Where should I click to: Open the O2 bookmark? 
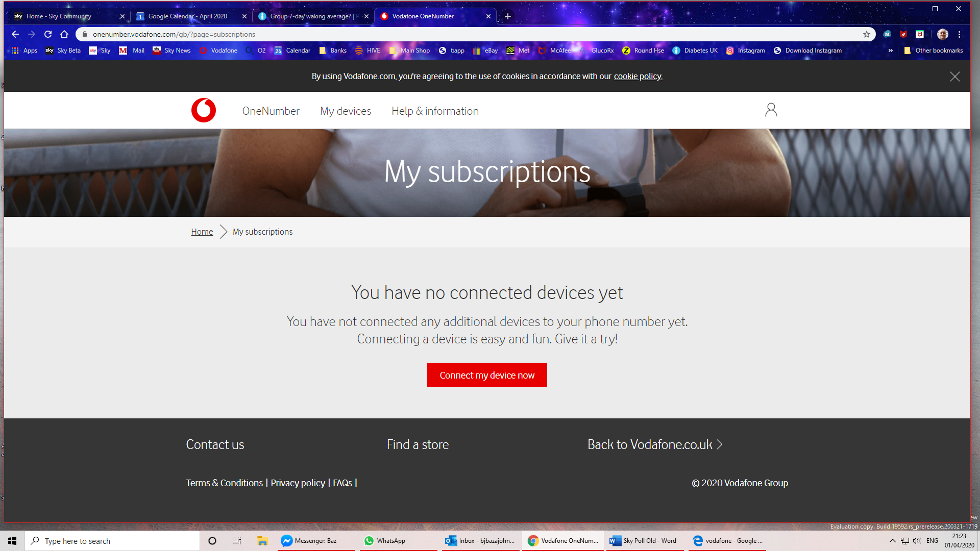256,51
